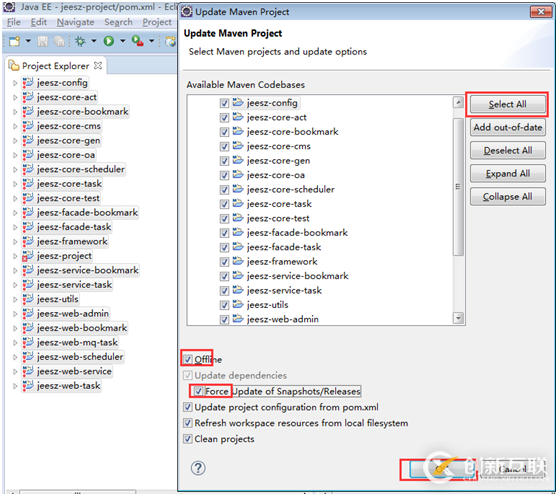The width and height of the screenshot is (558, 496).
Task: Click folder icon of jeesz-core-act in dialog
Action: 238,117
